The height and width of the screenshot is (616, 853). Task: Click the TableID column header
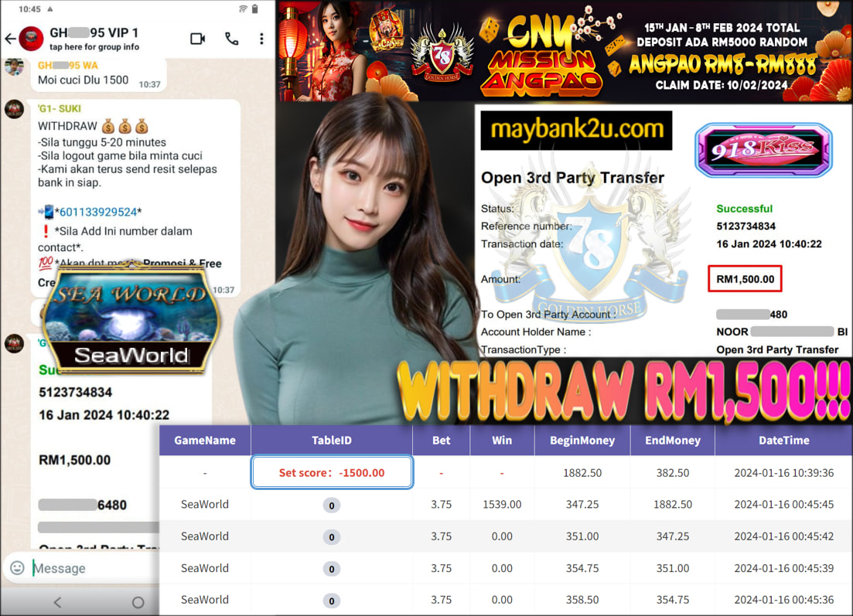tap(332, 441)
